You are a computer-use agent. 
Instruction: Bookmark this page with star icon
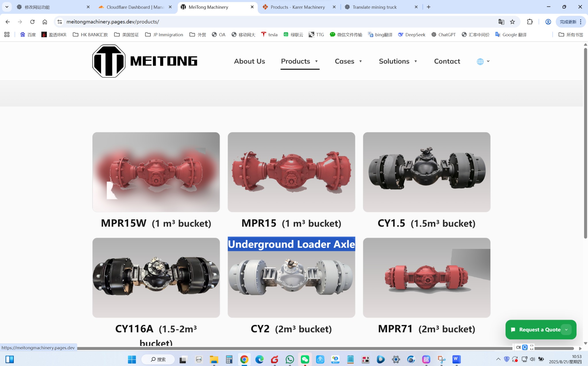512,22
